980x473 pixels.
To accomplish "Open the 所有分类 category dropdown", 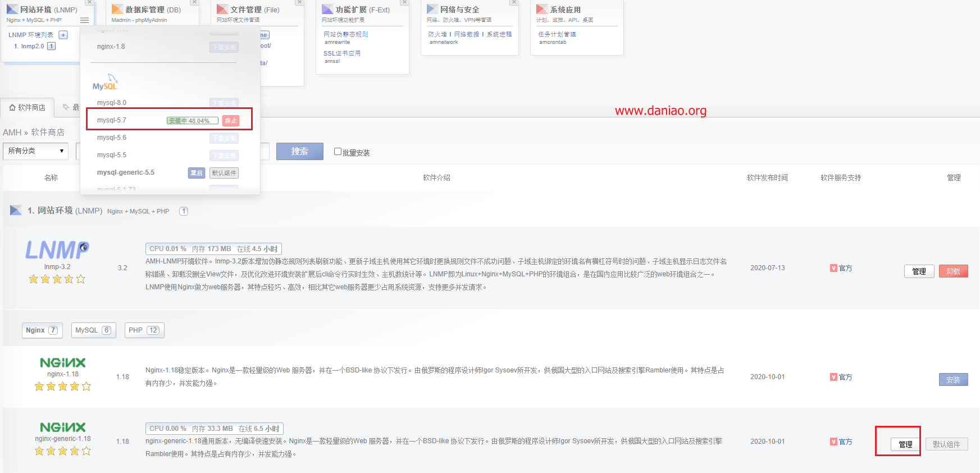I will 35,151.
